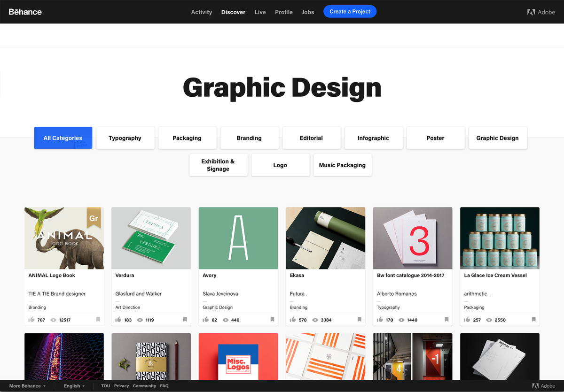This screenshot has height=392, width=564.
Task: Open the Privacy footer link
Action: click(x=121, y=386)
